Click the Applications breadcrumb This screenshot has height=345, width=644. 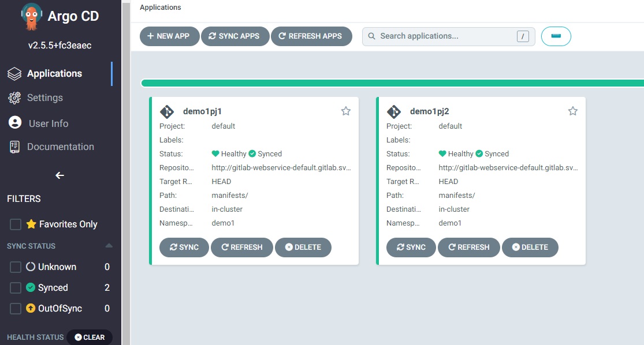pyautogui.click(x=160, y=7)
